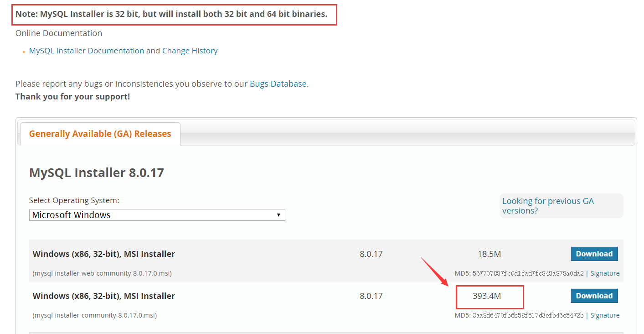Viewport: 644px width, 334px height.
Task: Visit the Bugs Database link
Action: [x=278, y=83]
